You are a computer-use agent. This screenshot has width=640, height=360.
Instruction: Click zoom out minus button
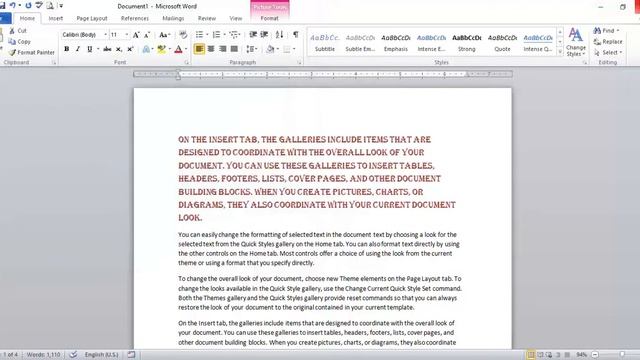pos(595,355)
